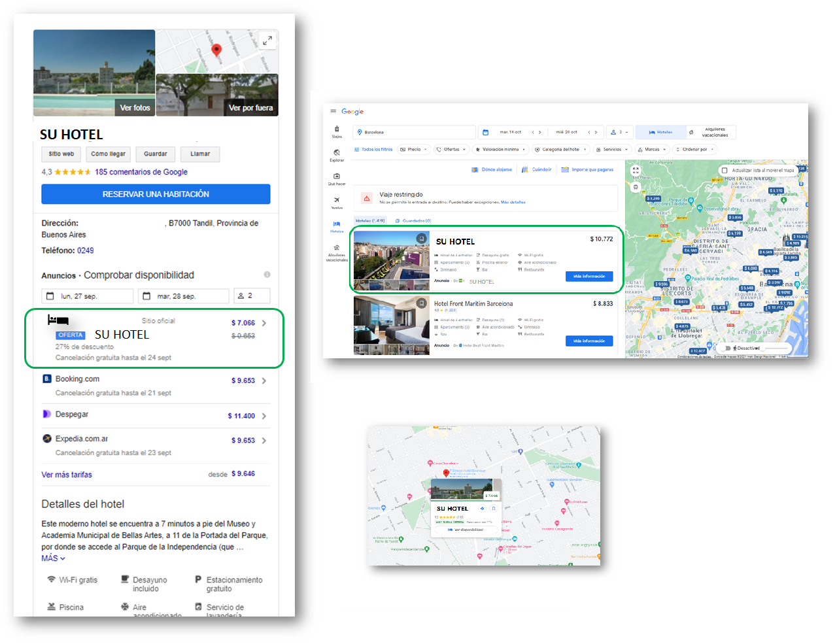The image size is (835, 644).
Task: Expand the map with the fullscreen icon in the hotel panel
Action: point(267,41)
